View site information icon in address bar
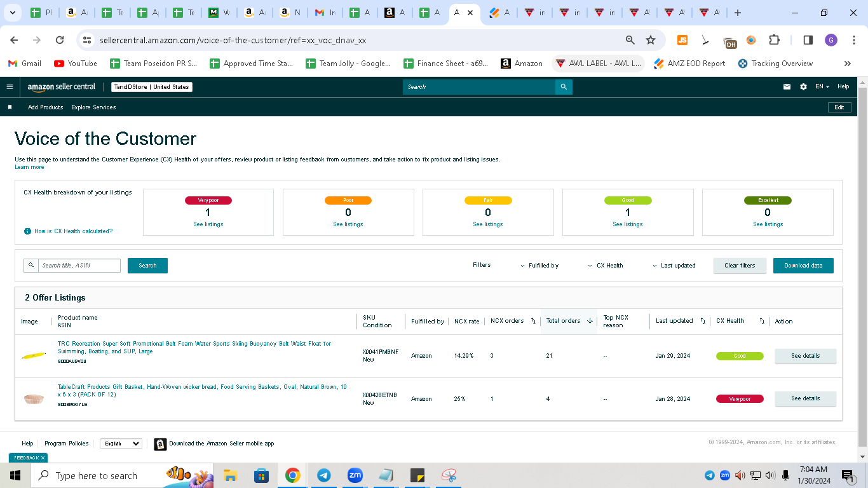The height and width of the screenshot is (488, 868). [87, 40]
